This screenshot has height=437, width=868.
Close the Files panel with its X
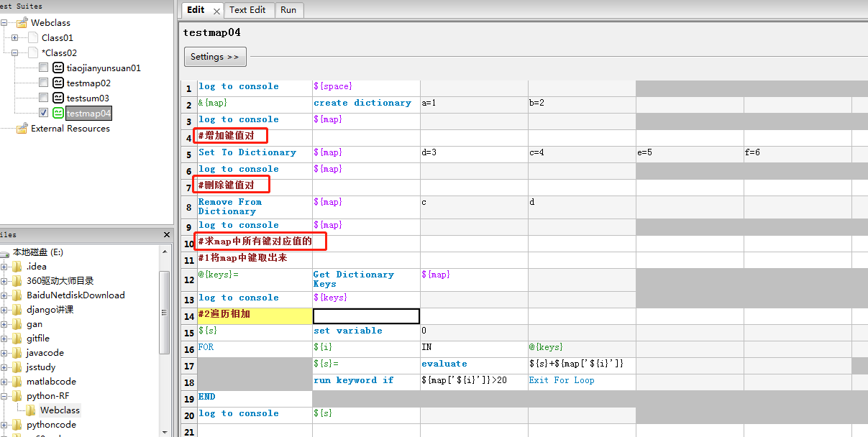166,234
